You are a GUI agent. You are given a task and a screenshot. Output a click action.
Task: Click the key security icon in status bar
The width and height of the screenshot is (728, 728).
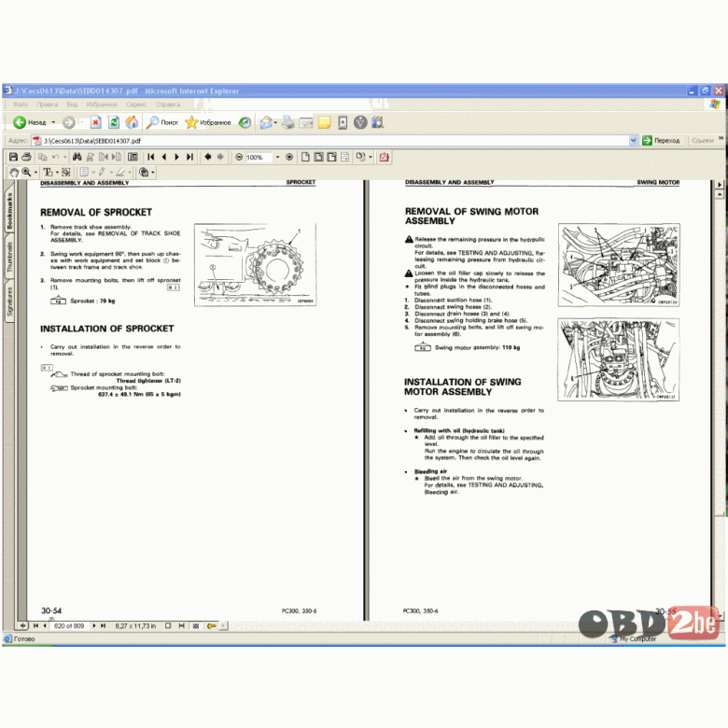tap(212, 626)
